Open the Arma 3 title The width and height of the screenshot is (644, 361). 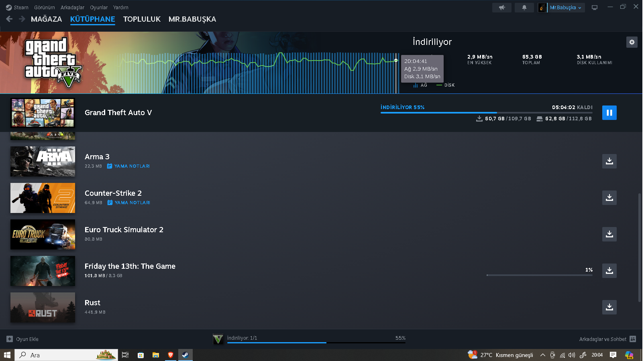97,157
